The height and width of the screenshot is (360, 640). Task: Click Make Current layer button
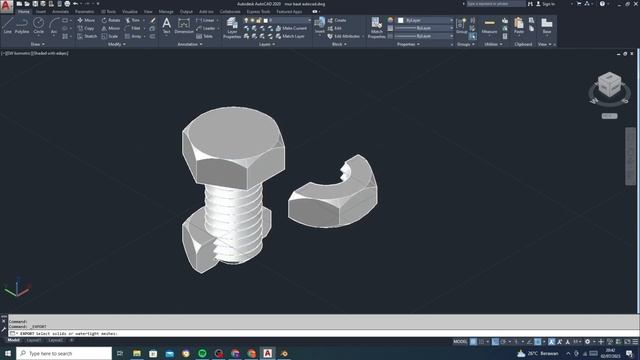[291, 28]
